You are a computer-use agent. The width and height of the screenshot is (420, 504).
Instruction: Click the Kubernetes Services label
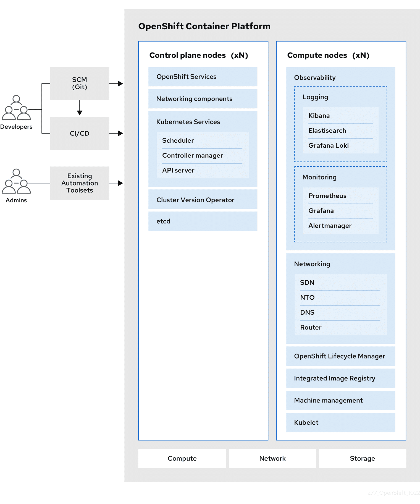point(188,122)
